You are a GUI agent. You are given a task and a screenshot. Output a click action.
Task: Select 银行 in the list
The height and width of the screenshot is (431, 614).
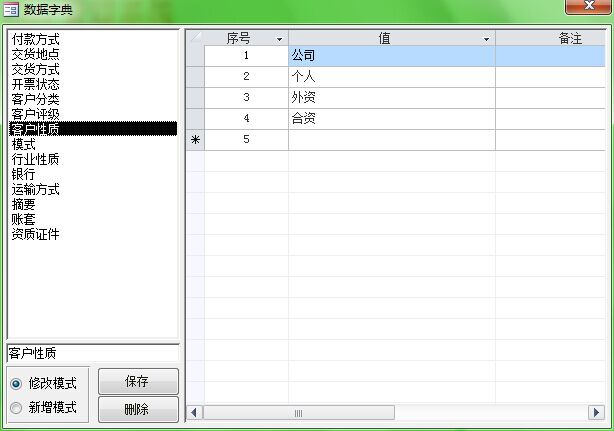(93, 174)
